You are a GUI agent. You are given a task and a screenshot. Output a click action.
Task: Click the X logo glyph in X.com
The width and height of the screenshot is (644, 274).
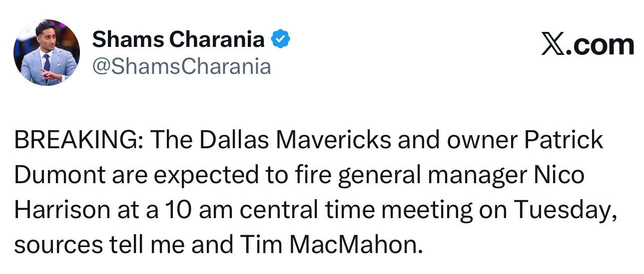pyautogui.click(x=552, y=45)
